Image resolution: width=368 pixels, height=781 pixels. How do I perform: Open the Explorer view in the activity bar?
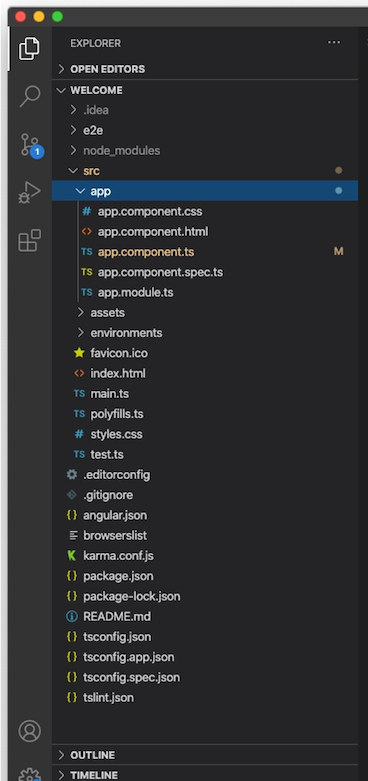pyautogui.click(x=29, y=48)
